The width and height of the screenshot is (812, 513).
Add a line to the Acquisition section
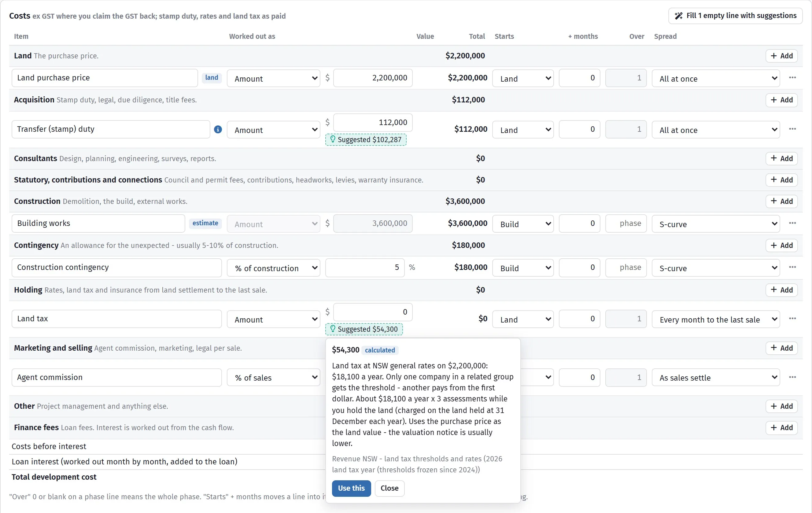781,100
